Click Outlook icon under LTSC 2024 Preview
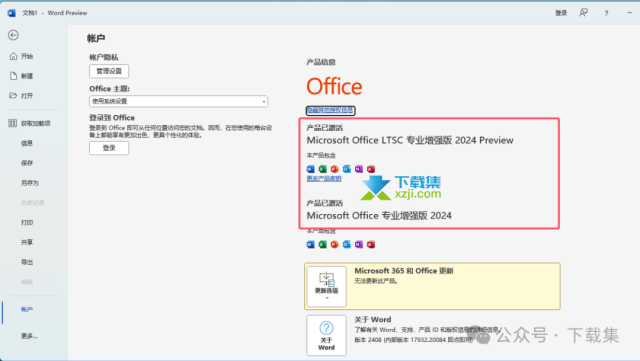This screenshot has width=640, height=361. [347, 169]
